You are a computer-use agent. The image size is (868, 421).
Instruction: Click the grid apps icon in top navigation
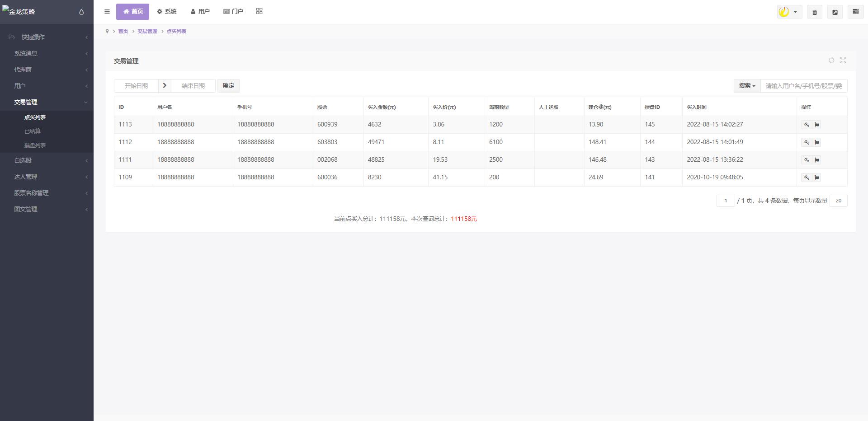click(x=259, y=11)
